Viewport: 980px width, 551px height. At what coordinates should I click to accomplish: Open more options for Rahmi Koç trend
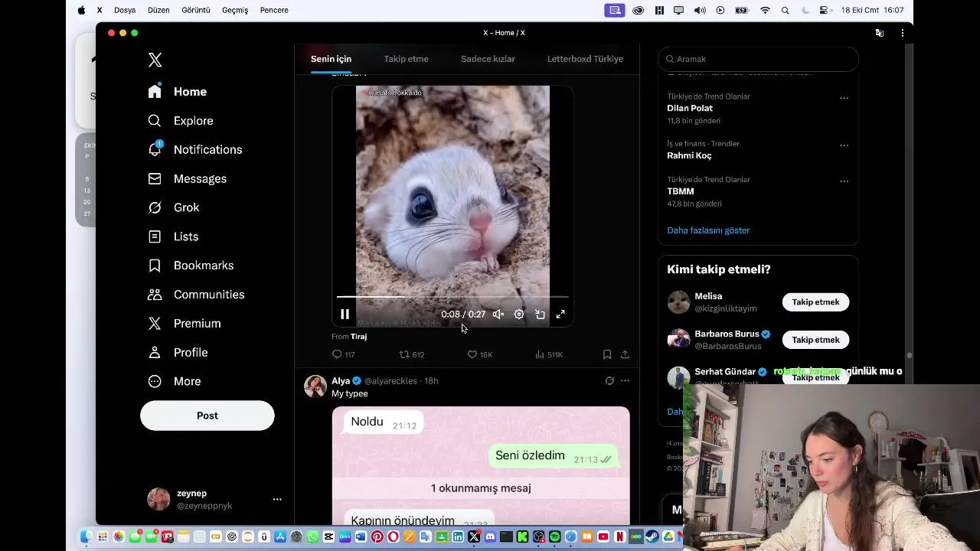pyautogui.click(x=844, y=145)
